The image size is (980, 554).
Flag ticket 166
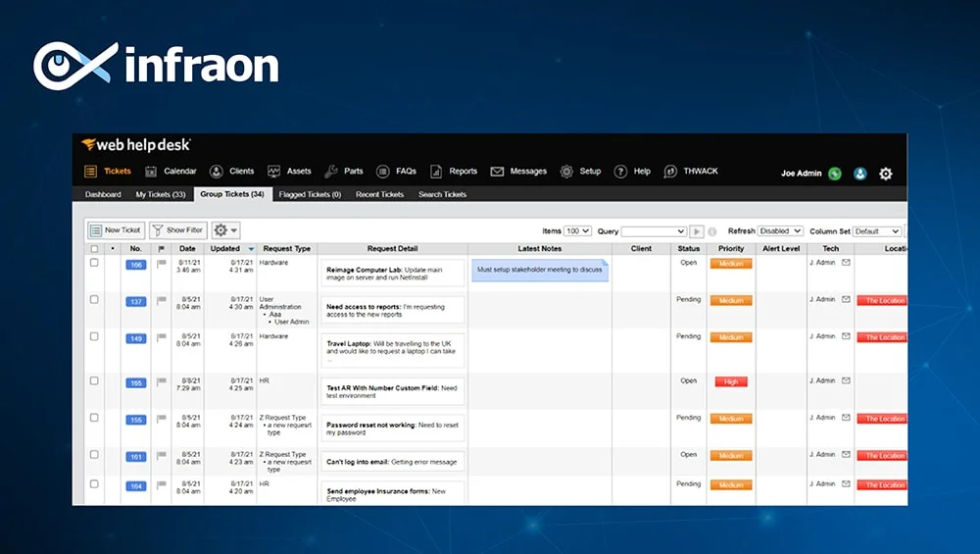162,264
